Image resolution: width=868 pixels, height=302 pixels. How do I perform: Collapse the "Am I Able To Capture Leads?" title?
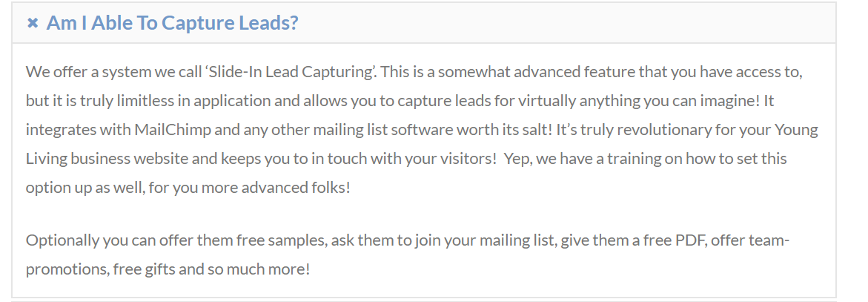(172, 23)
